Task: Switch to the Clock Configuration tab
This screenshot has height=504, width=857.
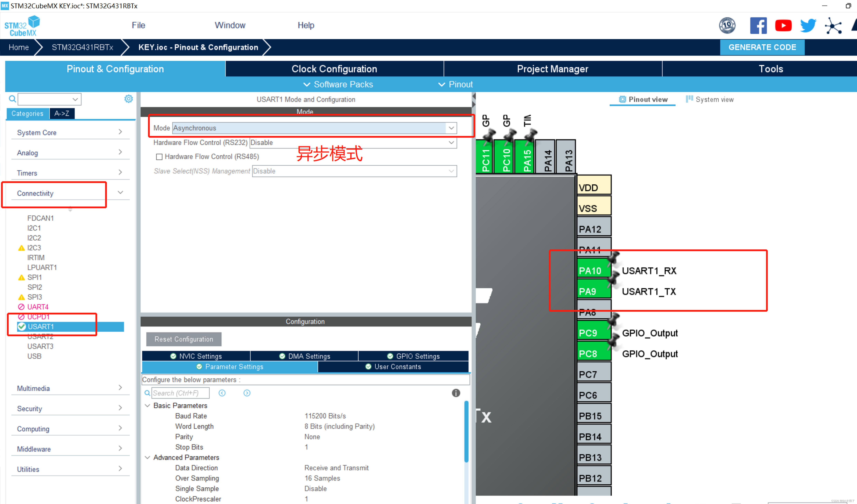Action: tap(334, 69)
